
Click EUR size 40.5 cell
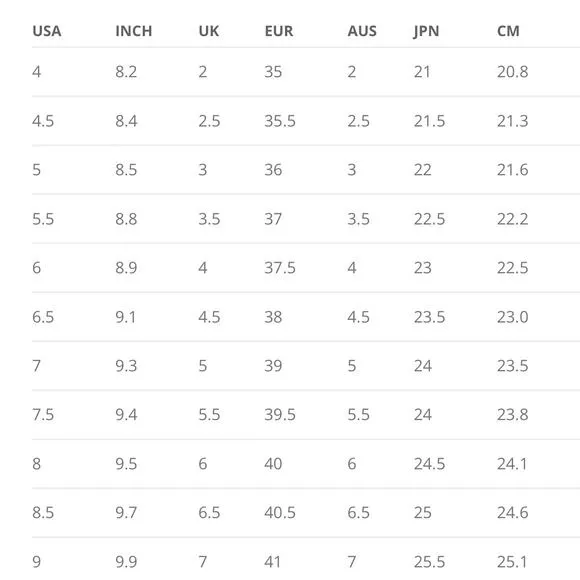point(280,513)
